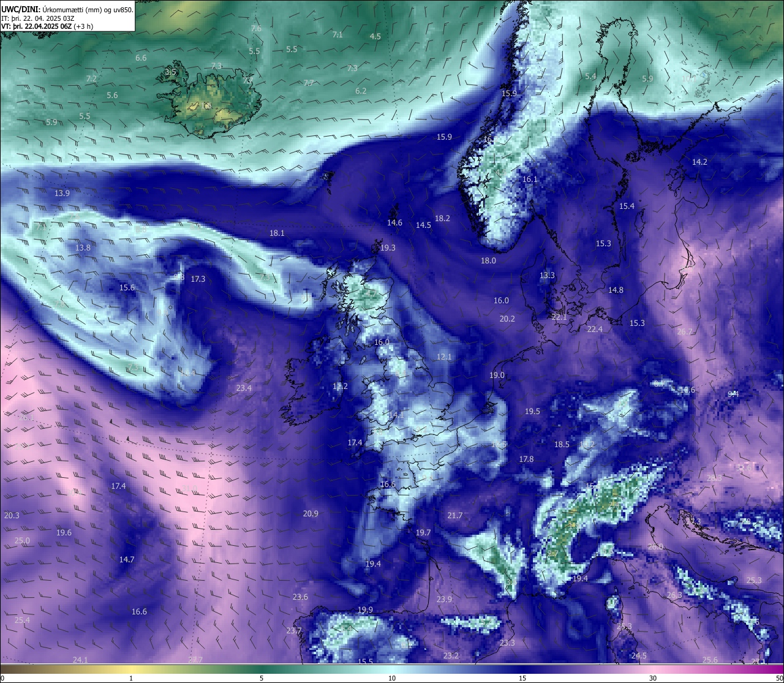Click the 19.5 value label
Screen dimensions: 784x683
(x=532, y=412)
